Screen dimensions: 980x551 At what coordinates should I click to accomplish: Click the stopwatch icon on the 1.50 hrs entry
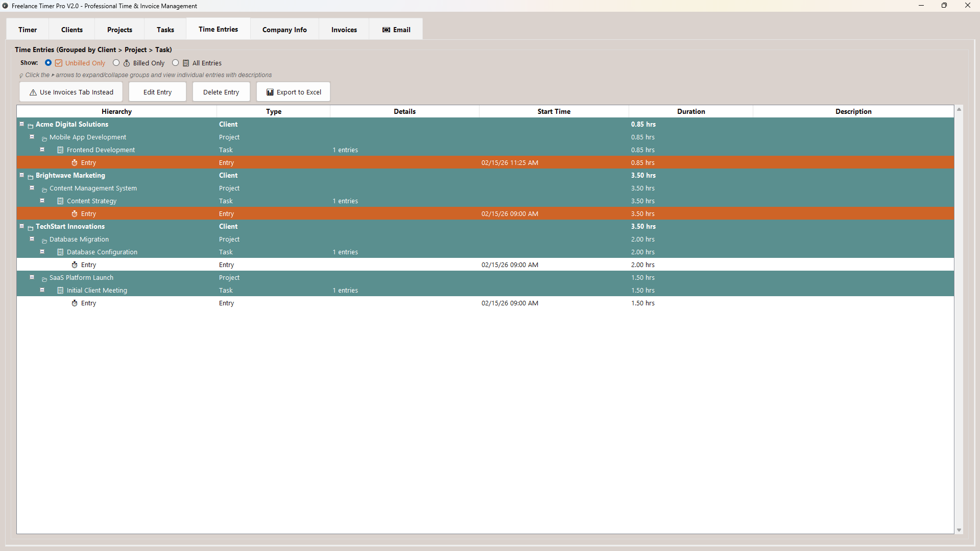point(75,303)
